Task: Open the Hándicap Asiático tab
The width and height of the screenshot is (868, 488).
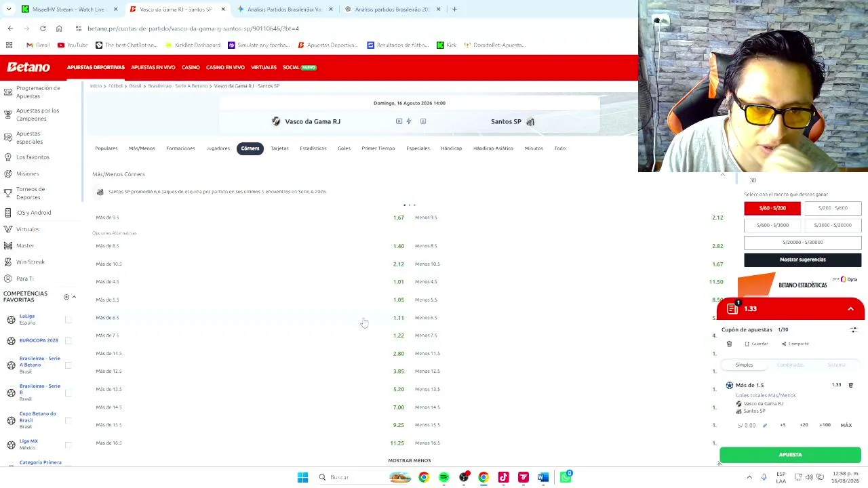Action: pyautogui.click(x=493, y=148)
